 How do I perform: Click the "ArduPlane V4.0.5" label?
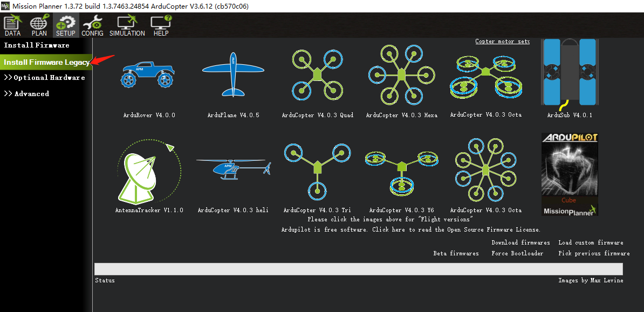234,115
